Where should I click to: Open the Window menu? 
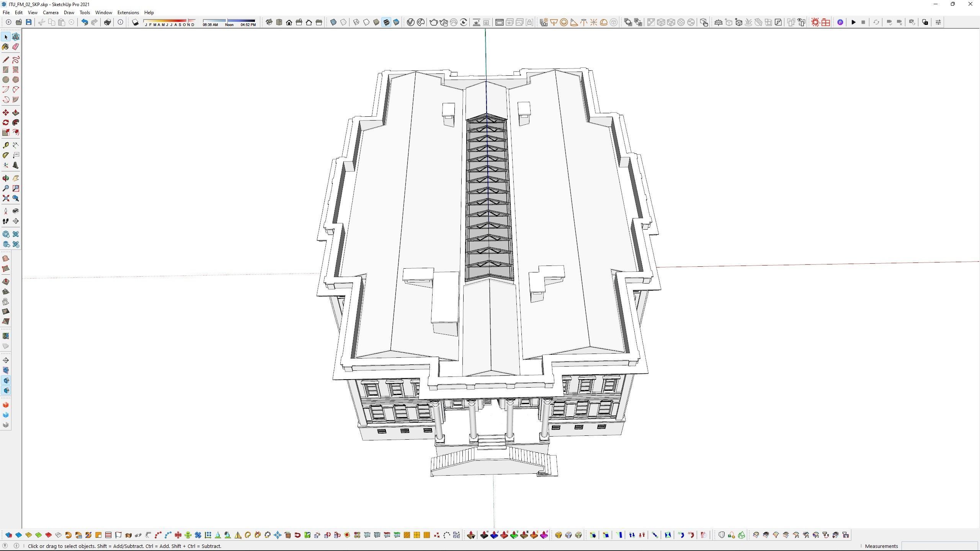pyautogui.click(x=103, y=13)
